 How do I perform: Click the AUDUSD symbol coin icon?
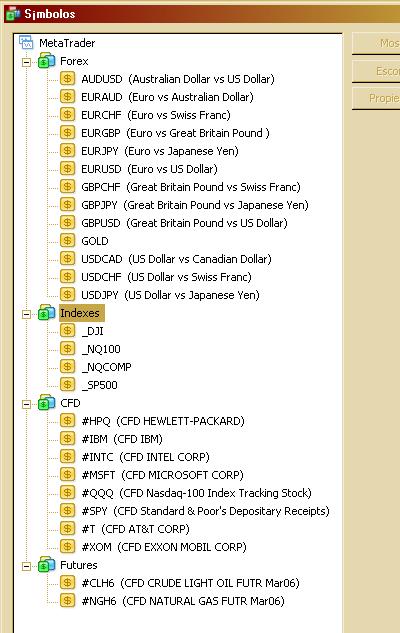(67, 79)
